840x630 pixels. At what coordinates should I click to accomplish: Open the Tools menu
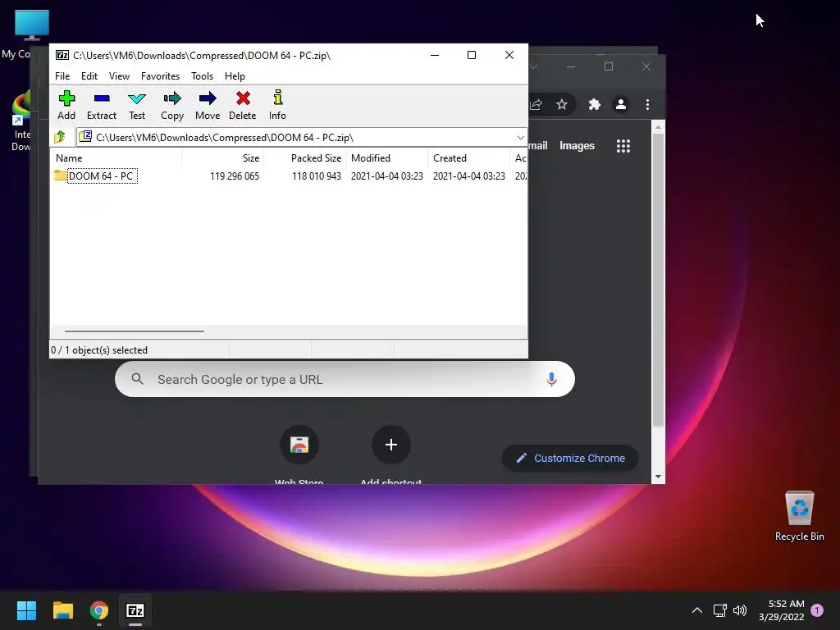click(x=202, y=76)
